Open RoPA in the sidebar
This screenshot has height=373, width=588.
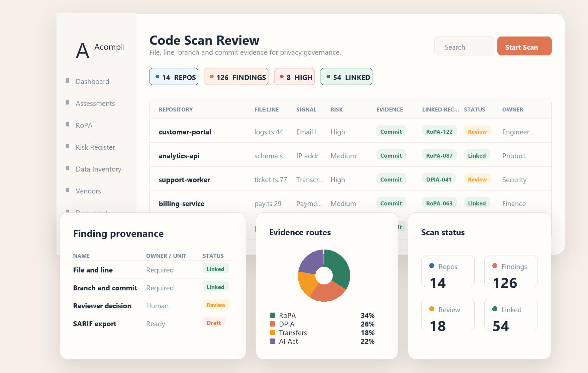(84, 125)
